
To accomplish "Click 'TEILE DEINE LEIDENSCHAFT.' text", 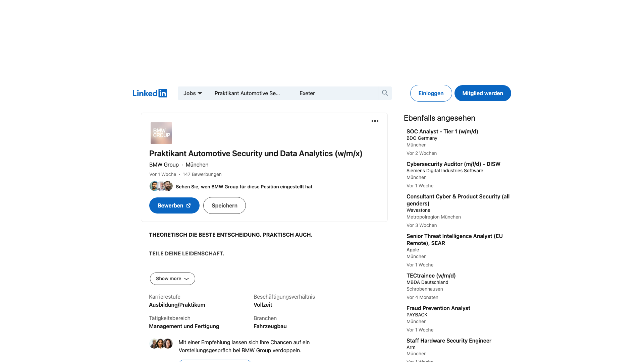I will 186,253.
